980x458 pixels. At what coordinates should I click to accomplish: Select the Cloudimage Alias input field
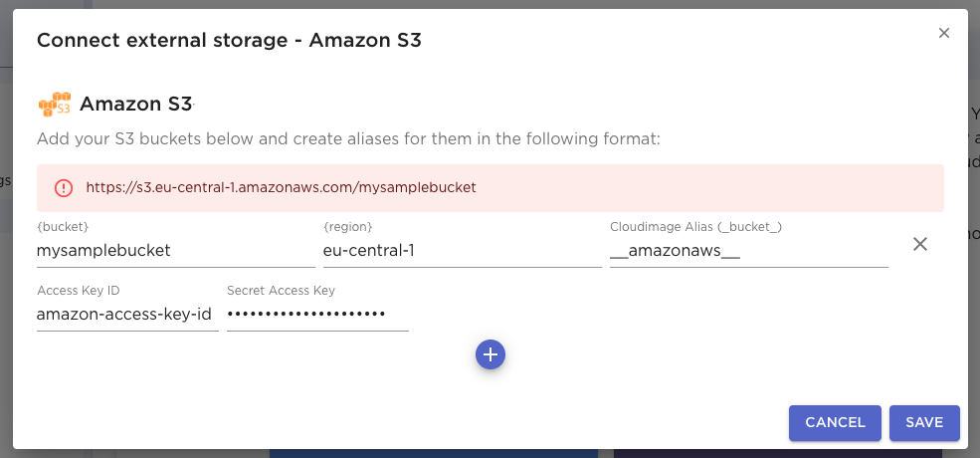(748, 251)
